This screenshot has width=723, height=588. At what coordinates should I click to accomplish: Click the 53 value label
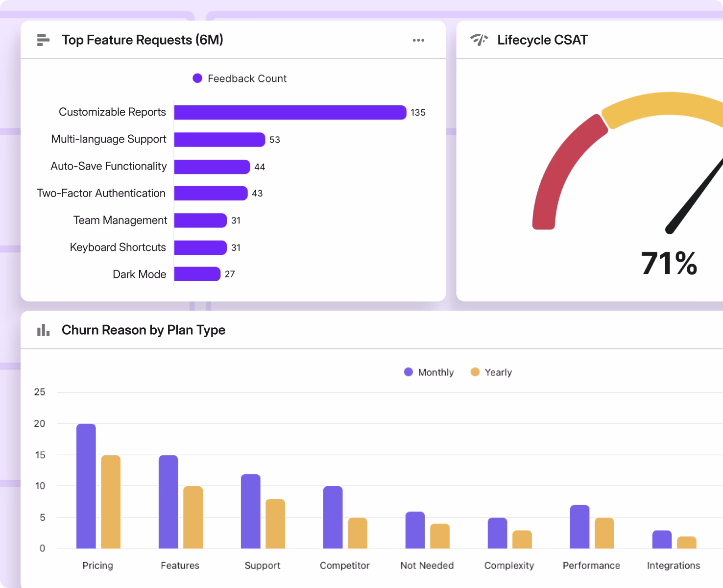pos(275,140)
